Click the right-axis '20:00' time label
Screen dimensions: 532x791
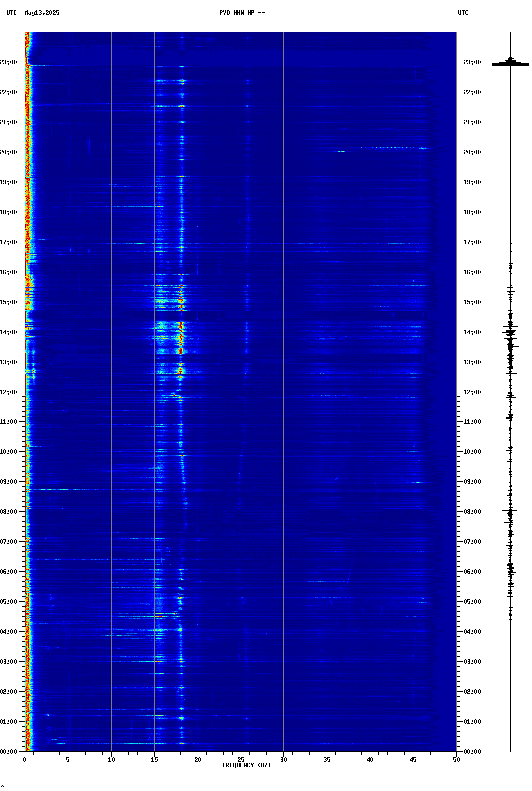click(x=472, y=152)
